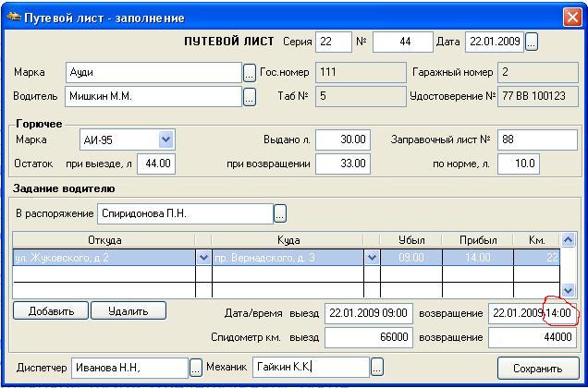
Task: Focus the Выдано л. field
Action: [x=342, y=139]
